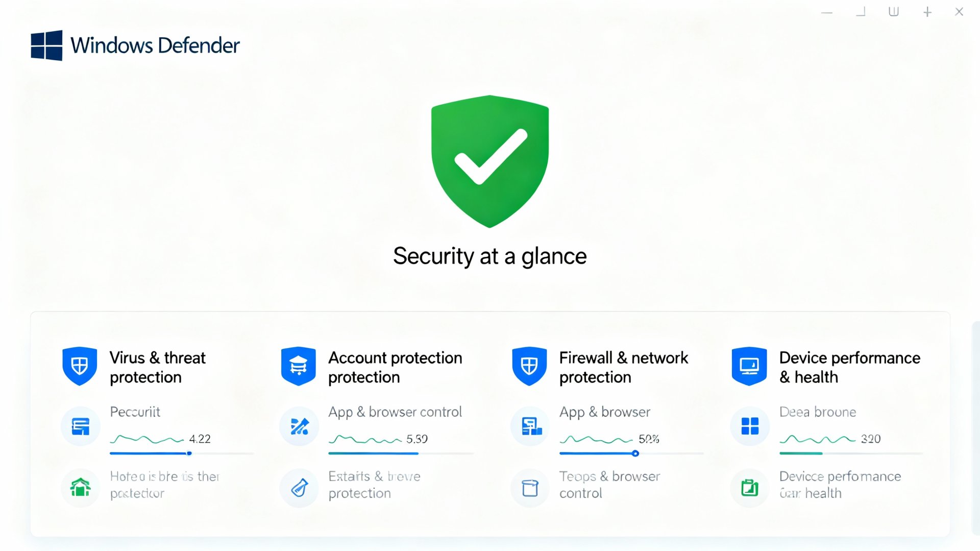Click the Virus & threat protection shield icon

pos(80,366)
